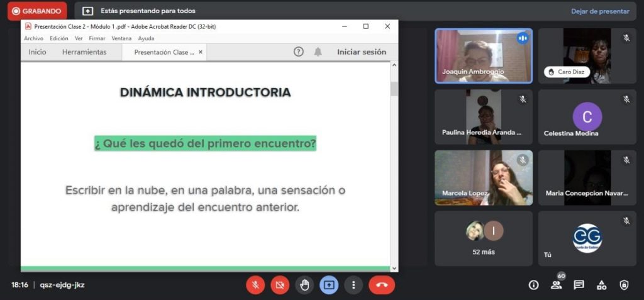
Task: Click Iniciar sesión in Acrobat
Action: click(x=362, y=52)
